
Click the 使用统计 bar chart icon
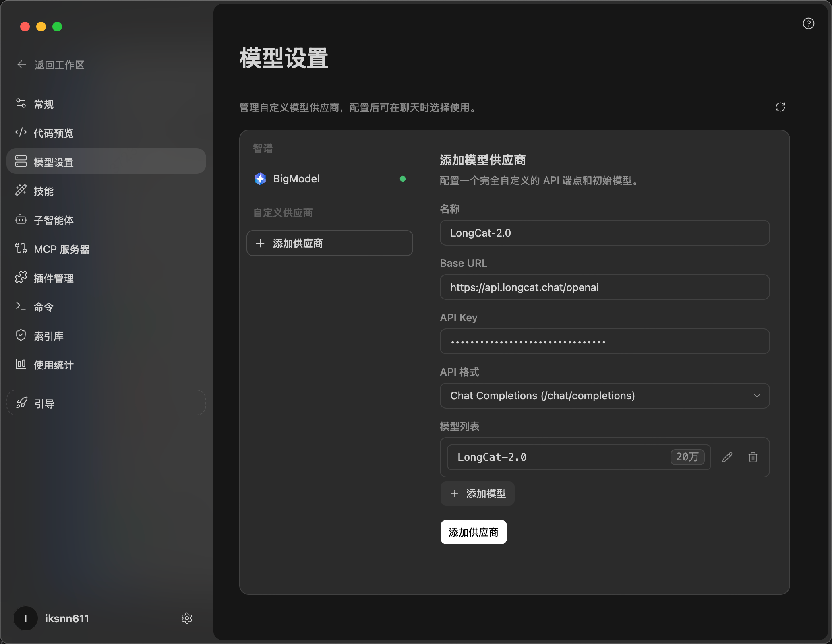click(21, 364)
